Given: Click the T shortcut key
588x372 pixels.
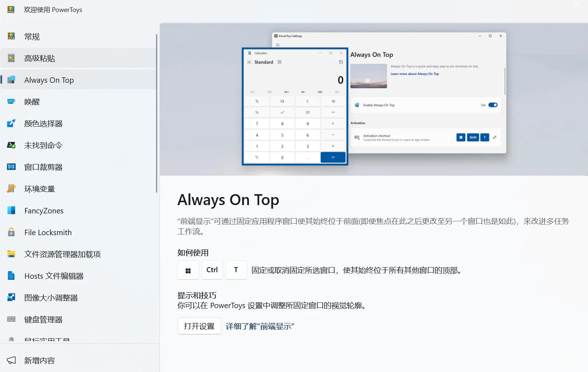Looking at the screenshot, I should 236,270.
